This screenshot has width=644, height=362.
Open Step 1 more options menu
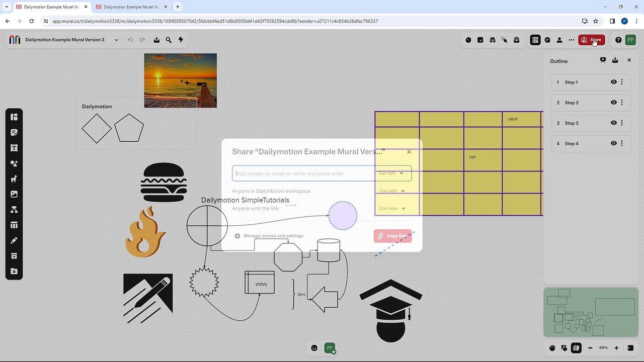(622, 82)
